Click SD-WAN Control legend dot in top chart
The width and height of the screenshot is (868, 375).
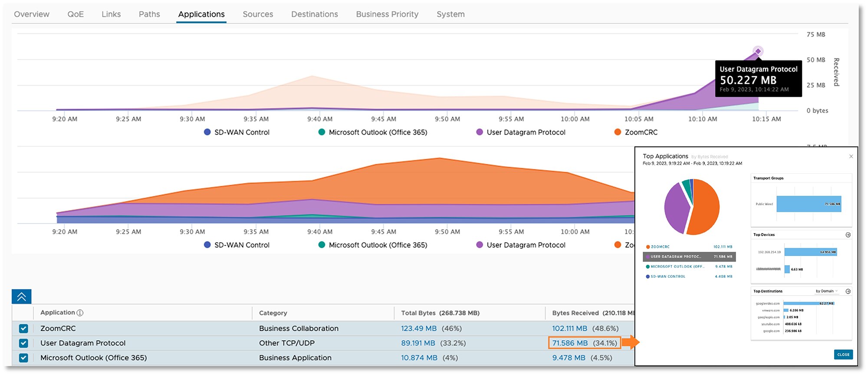pos(207,132)
